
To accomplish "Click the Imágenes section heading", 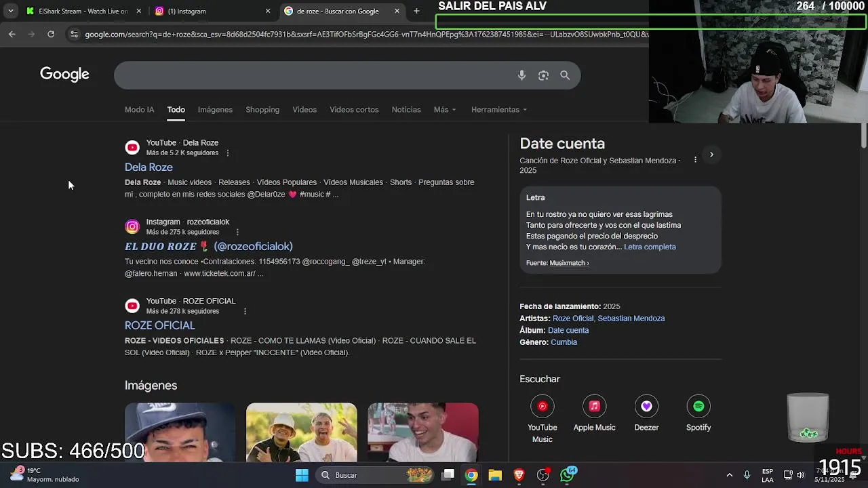I will (x=151, y=386).
